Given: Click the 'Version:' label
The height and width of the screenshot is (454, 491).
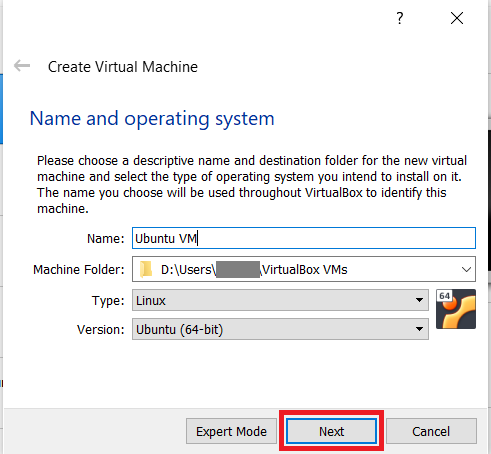Looking at the screenshot, I should 101,330.
